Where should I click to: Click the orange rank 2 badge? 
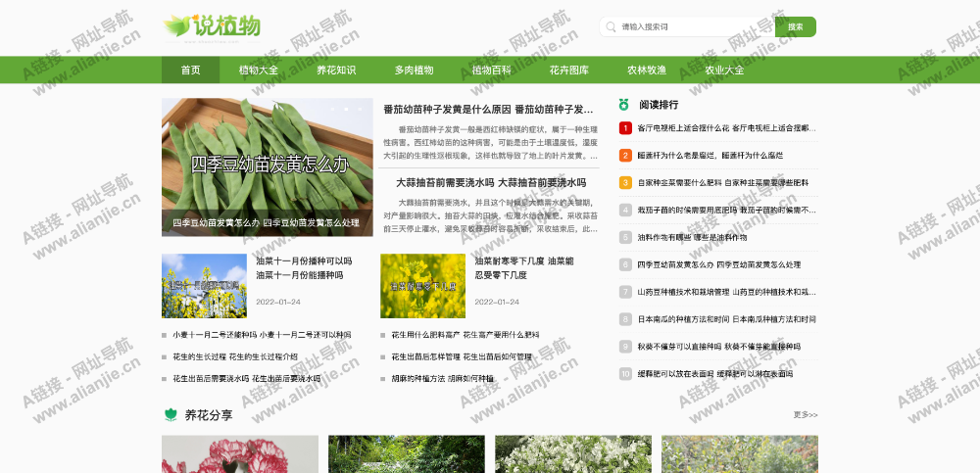click(625, 156)
